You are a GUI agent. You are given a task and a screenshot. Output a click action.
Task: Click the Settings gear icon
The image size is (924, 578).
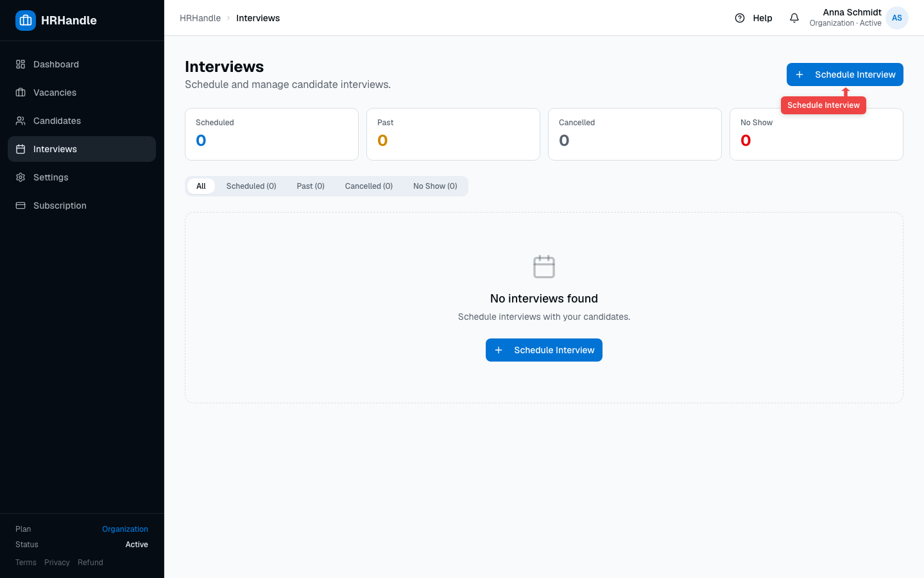21,177
